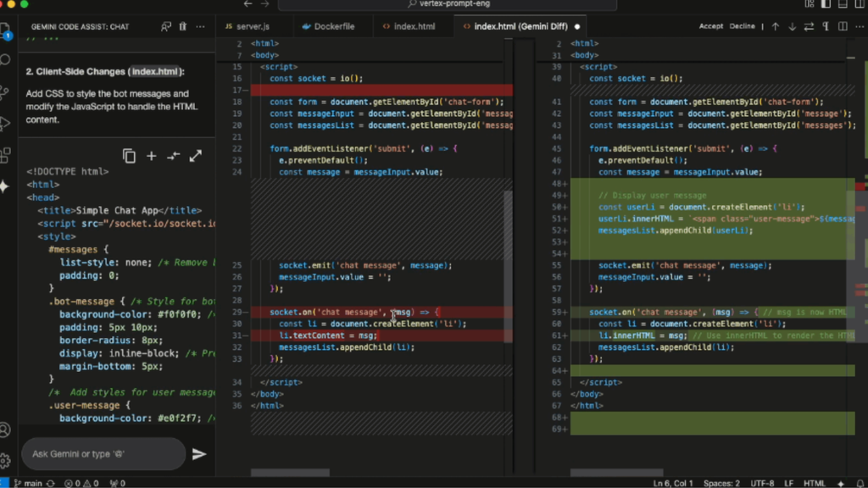
Task: Go to next change arrow
Action: 793,26
